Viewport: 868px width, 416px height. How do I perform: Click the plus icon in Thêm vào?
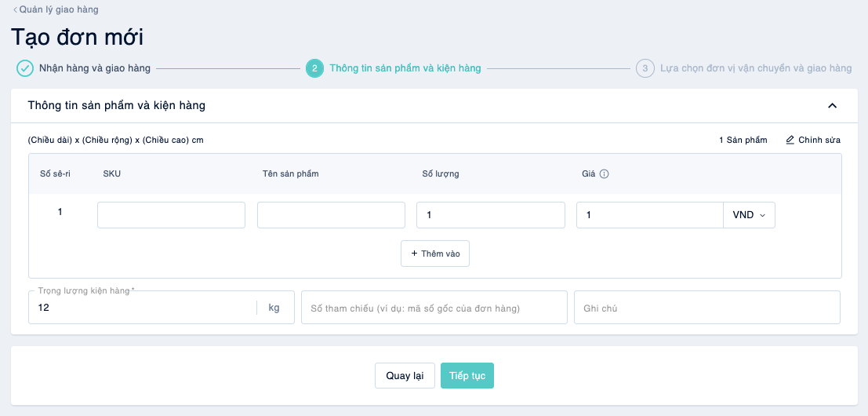coord(414,254)
